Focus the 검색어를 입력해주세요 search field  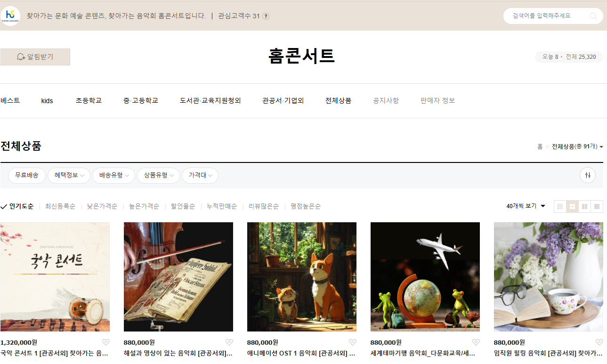pos(546,16)
